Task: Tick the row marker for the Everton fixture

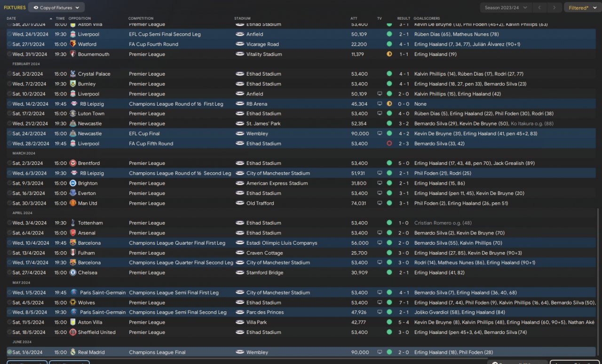Action: click(9, 193)
